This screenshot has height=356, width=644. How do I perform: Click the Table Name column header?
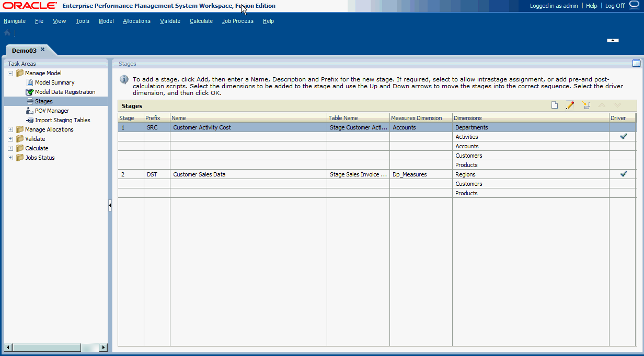[359, 118]
